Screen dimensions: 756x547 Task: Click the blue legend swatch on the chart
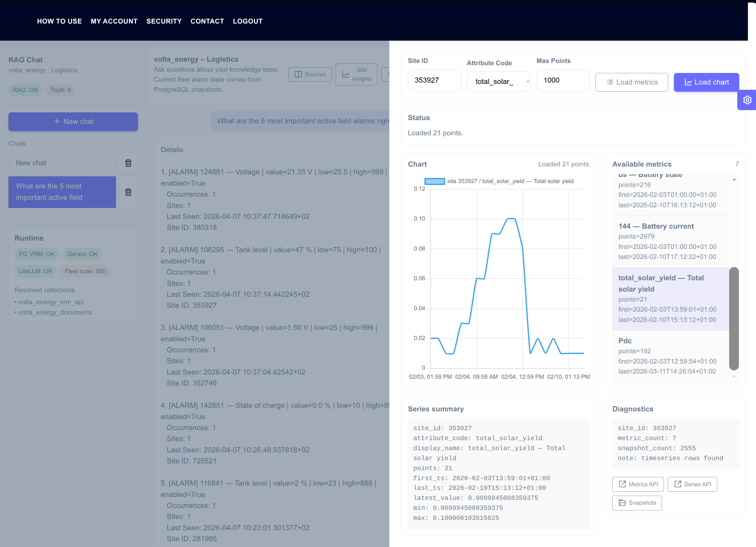435,181
